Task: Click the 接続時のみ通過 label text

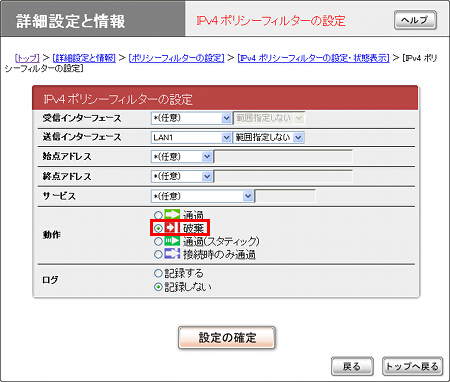Action: pyautogui.click(x=219, y=255)
